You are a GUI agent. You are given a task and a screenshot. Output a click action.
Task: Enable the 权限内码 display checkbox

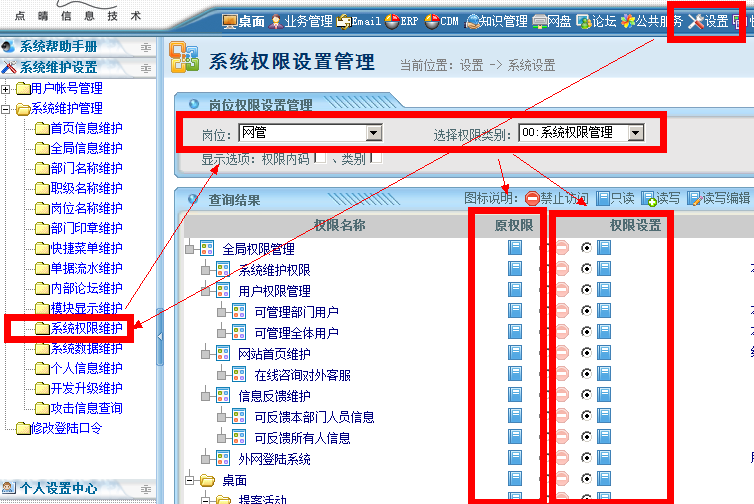(319, 158)
